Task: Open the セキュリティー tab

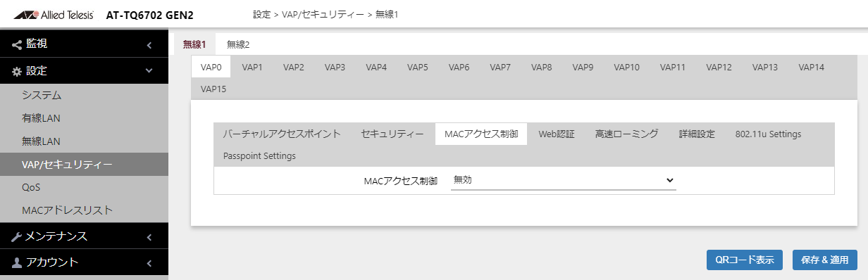Action: coord(392,134)
